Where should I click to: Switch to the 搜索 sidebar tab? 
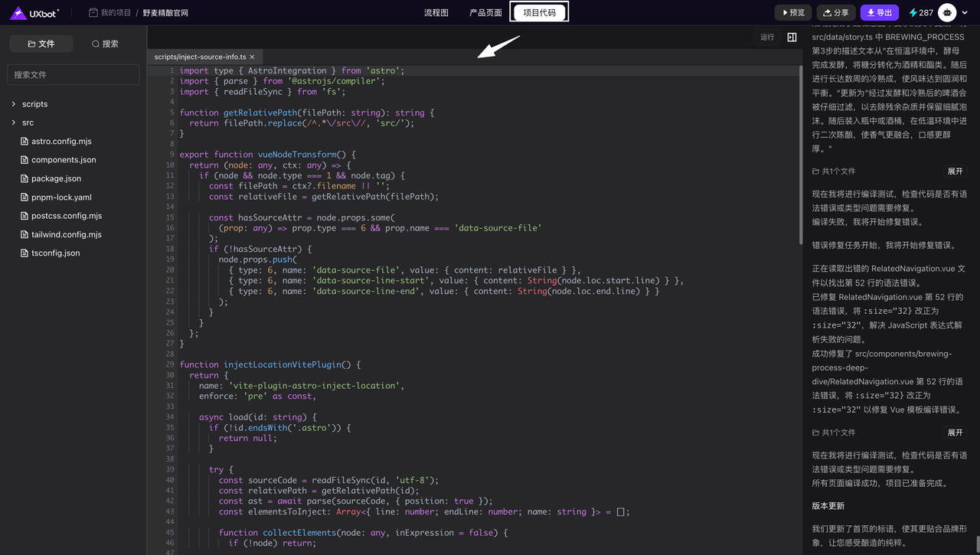(x=105, y=44)
